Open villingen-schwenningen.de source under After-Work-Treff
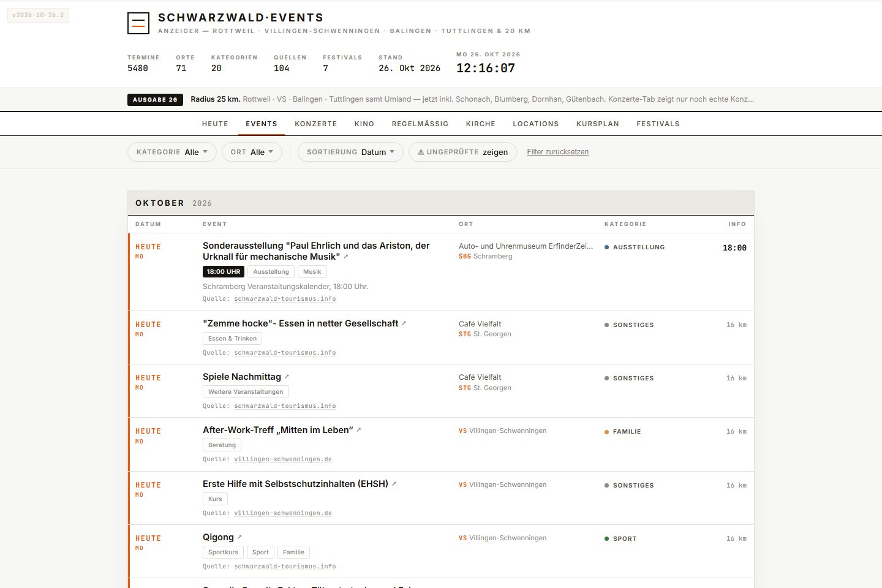The width and height of the screenshot is (882, 588). click(x=283, y=459)
